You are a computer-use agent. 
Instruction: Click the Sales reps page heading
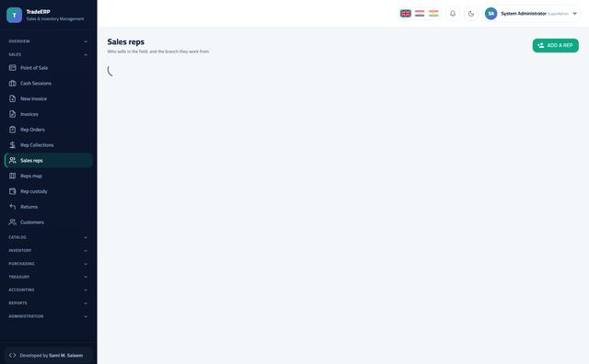click(126, 41)
